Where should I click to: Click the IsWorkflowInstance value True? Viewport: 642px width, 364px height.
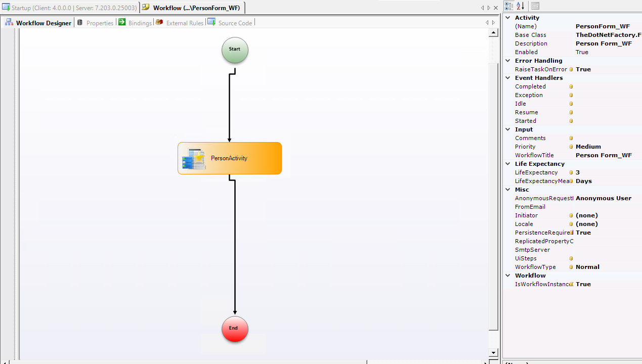[x=583, y=284]
